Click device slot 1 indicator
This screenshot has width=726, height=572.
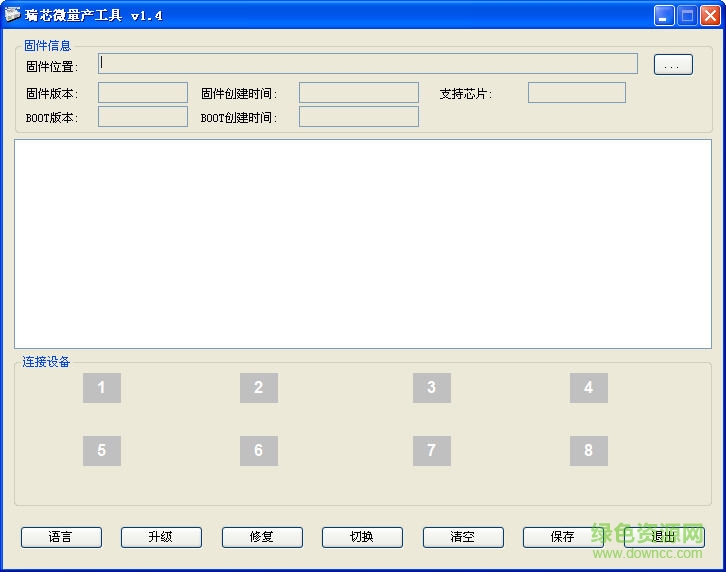coord(102,388)
